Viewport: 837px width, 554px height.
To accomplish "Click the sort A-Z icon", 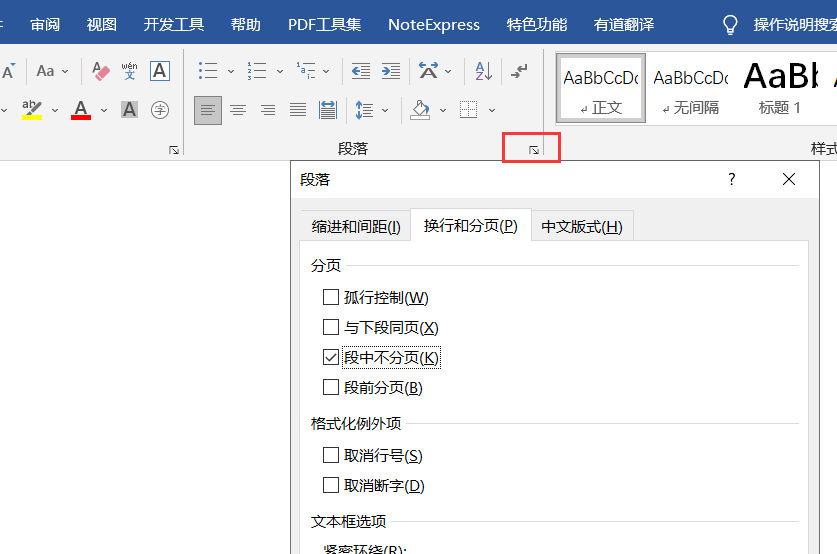I will pyautogui.click(x=483, y=71).
